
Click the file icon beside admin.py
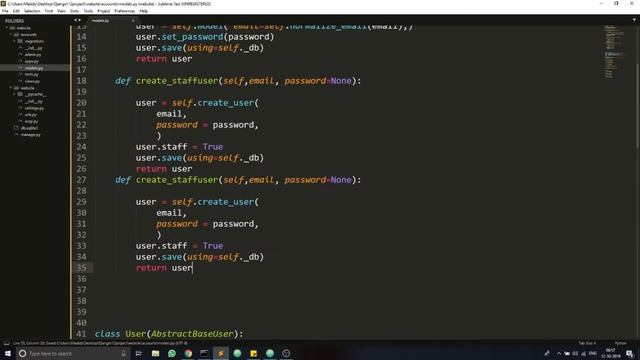(x=20, y=55)
